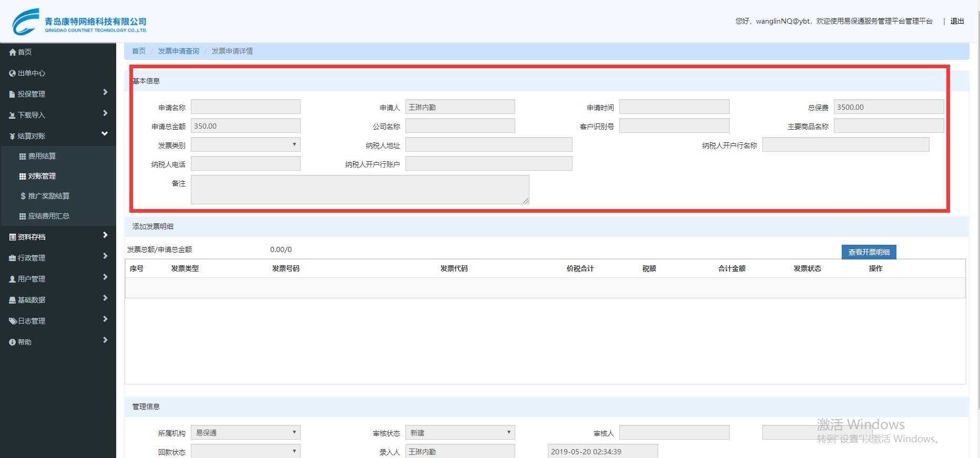Open 发票申请查询 in the breadcrumb
This screenshot has width=980, height=458.
point(179,51)
